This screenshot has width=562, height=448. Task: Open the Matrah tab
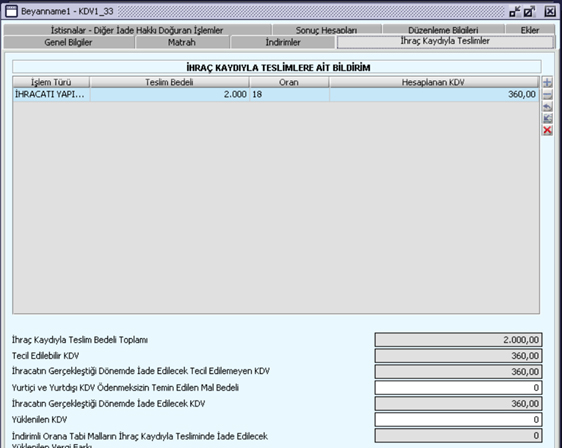182,42
